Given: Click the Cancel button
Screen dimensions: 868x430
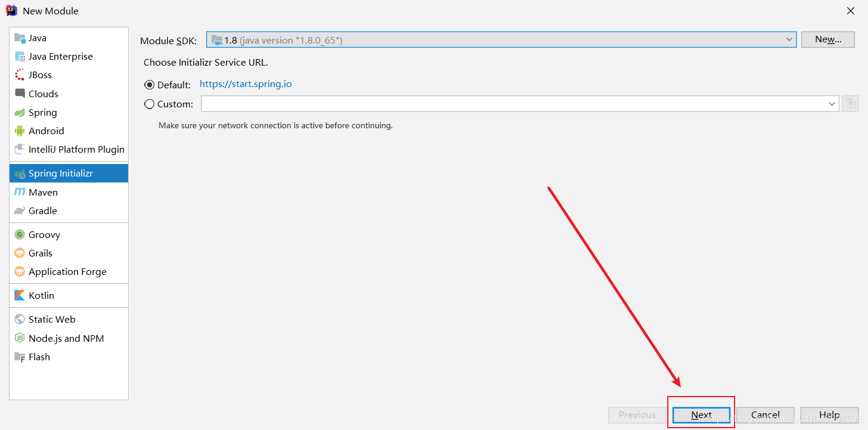Looking at the screenshot, I should 765,415.
